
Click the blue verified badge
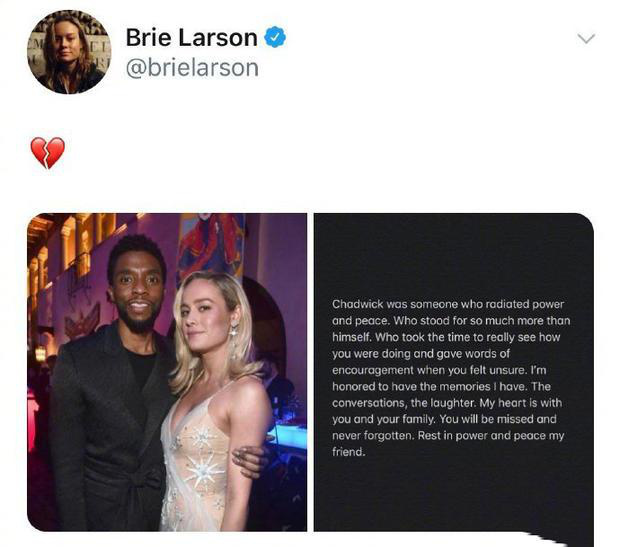pos(275,37)
